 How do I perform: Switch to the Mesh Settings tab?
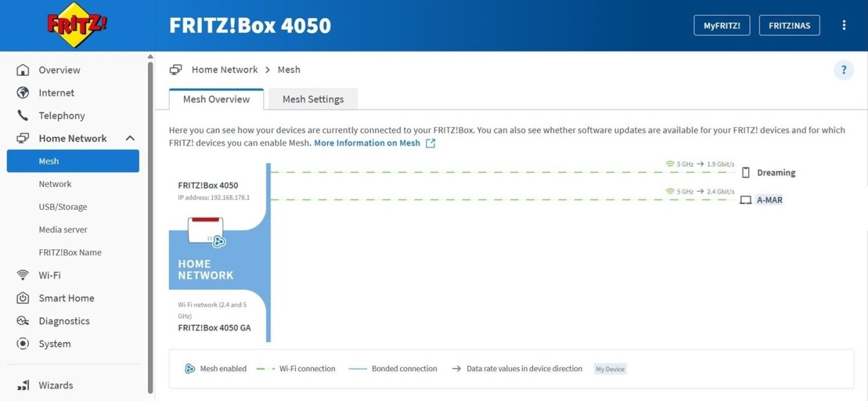click(313, 99)
